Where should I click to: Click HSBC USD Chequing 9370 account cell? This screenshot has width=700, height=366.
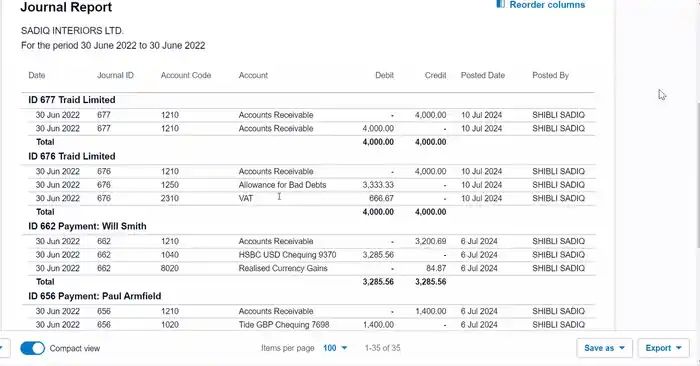(288, 255)
